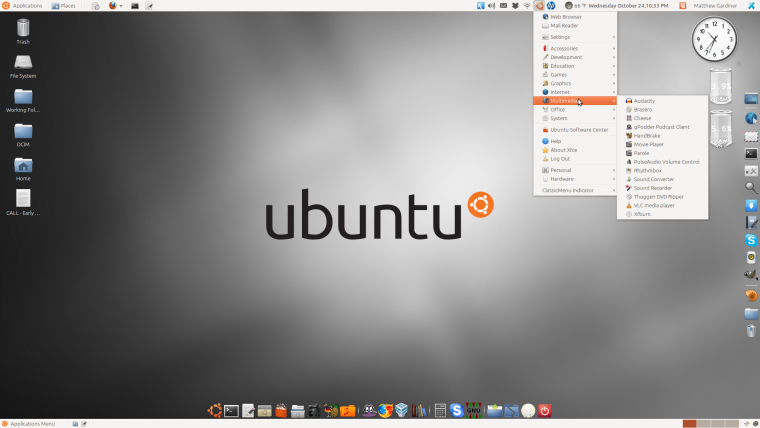Screen dimensions: 760x428
Task: Open GIMP from the right side panel
Action: (x=751, y=274)
